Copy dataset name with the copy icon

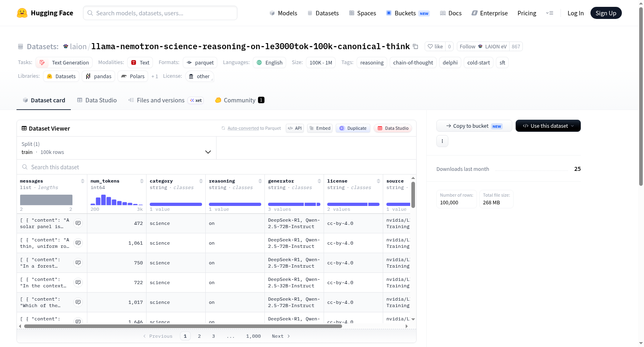pos(415,46)
